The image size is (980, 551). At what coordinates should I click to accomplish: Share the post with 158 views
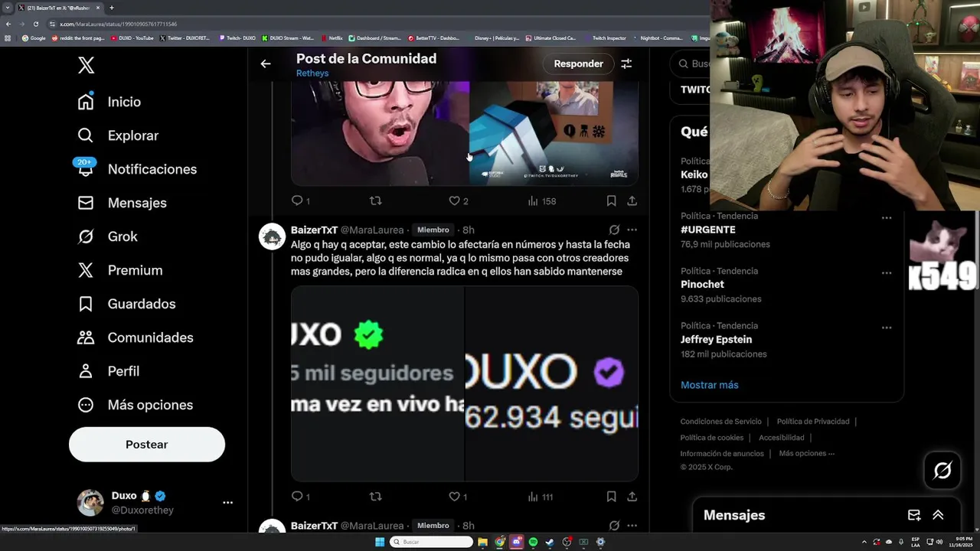pyautogui.click(x=632, y=201)
